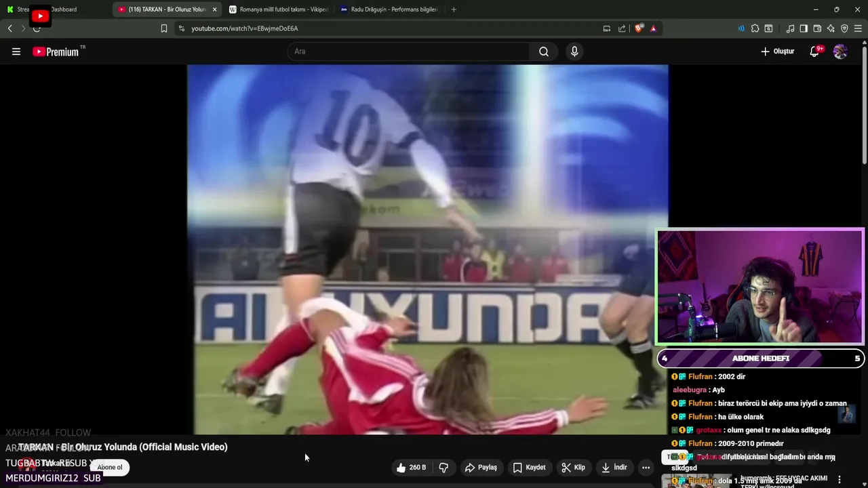868x488 pixels.
Task: Open browser extensions puzzle icon
Action: (755, 28)
